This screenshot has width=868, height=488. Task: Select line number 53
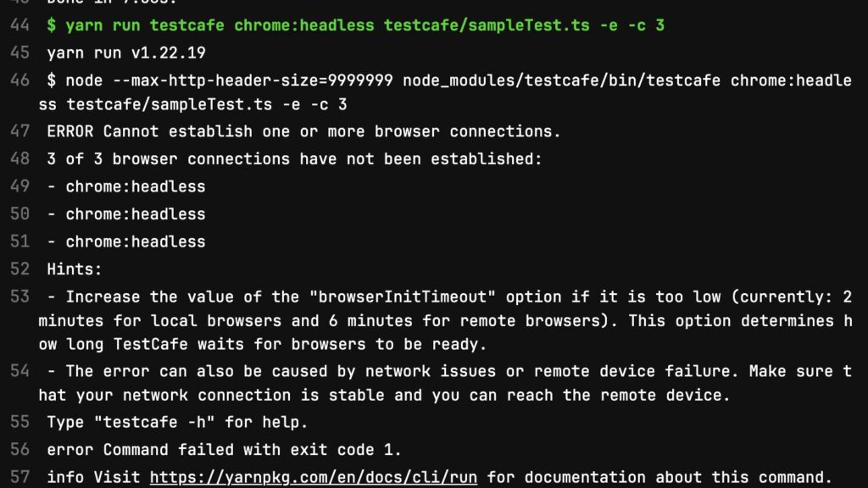(x=20, y=297)
